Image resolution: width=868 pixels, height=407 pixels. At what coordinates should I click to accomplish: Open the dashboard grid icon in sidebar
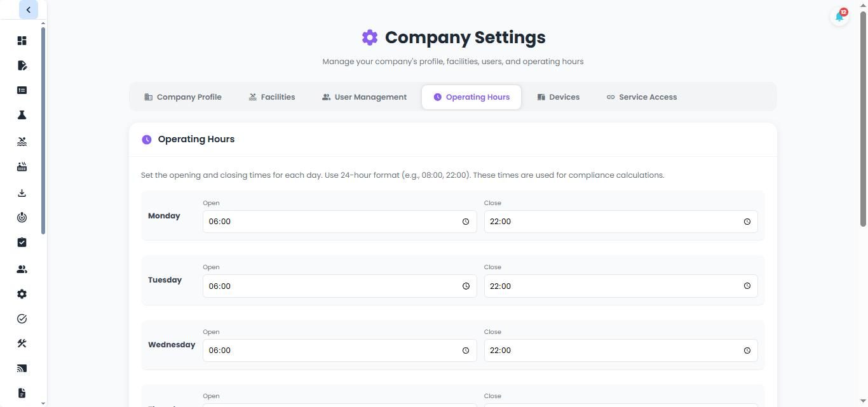coord(22,41)
